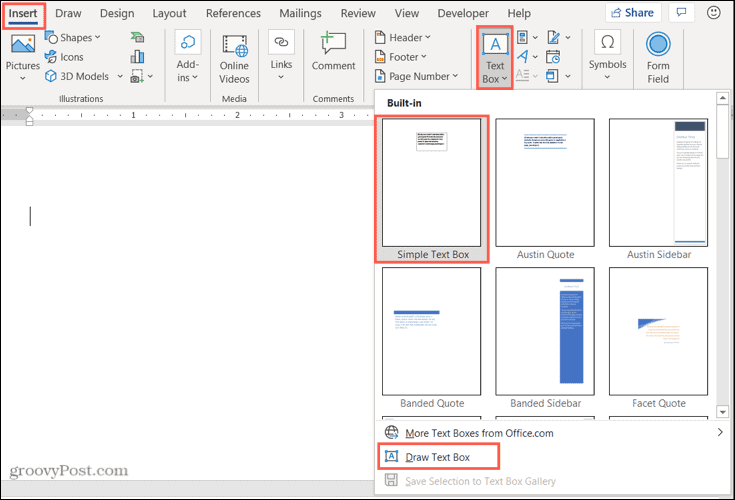Add a Signature Line
Screen dimensions: 735x500
[554, 37]
